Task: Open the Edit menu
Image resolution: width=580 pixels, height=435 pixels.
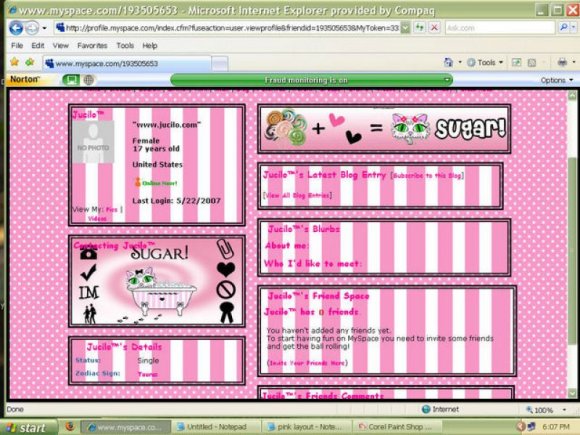Action: 38,45
